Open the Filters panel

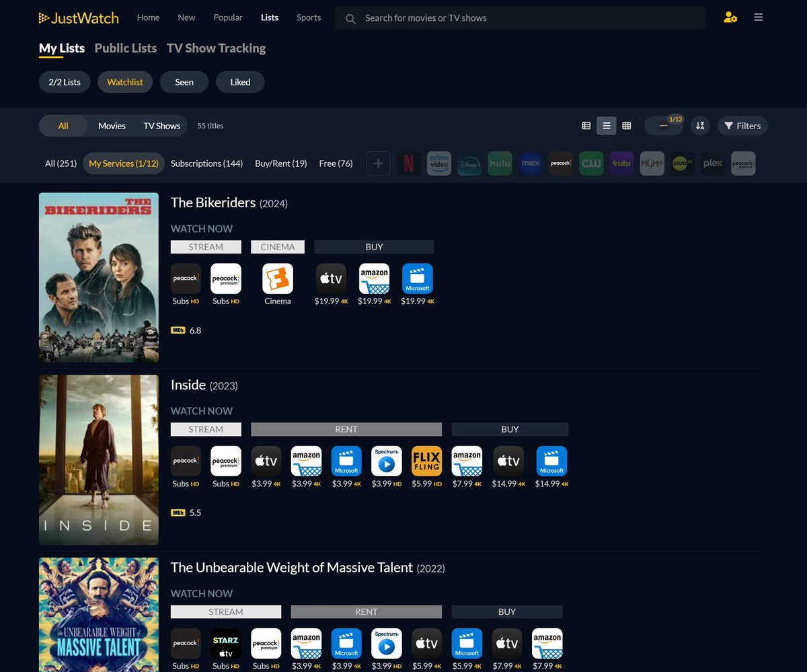(x=742, y=126)
